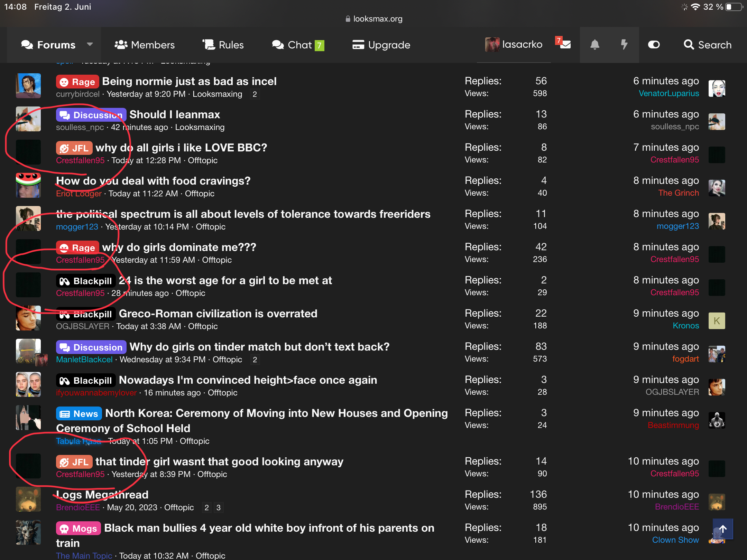
Task: Open 'The Main Topic' author link
Action: coord(84,556)
